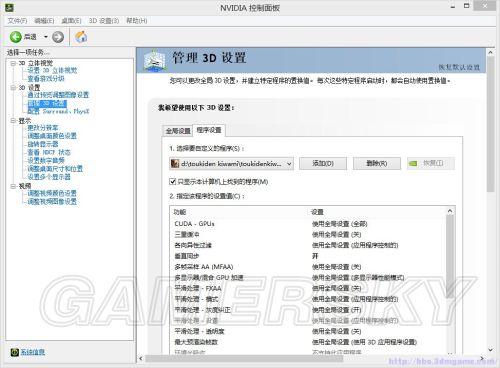
Task: Click main panel vertical scroll-down arrow
Action: pos(490,350)
